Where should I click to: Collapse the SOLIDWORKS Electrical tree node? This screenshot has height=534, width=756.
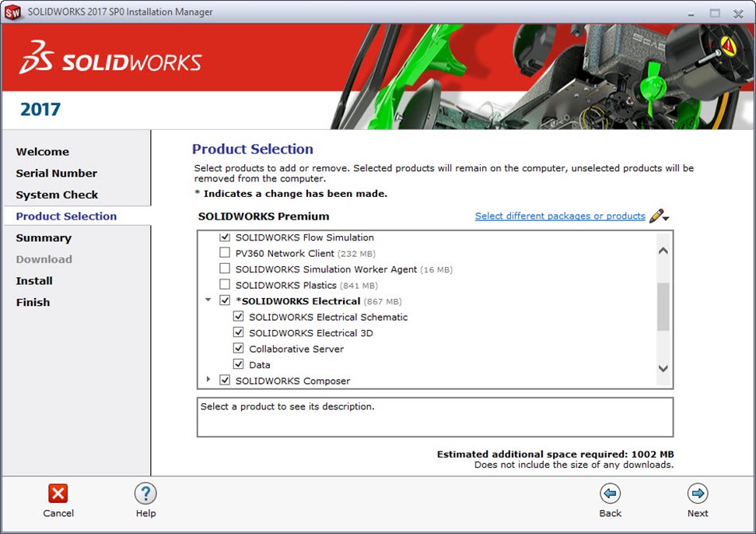[x=208, y=300]
